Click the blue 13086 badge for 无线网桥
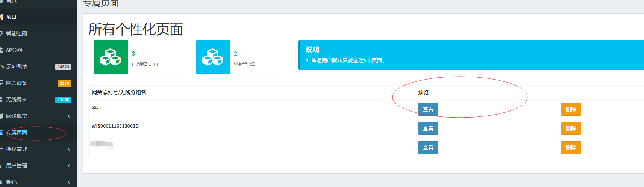Screen dimensions: 644x187 [x=63, y=100]
